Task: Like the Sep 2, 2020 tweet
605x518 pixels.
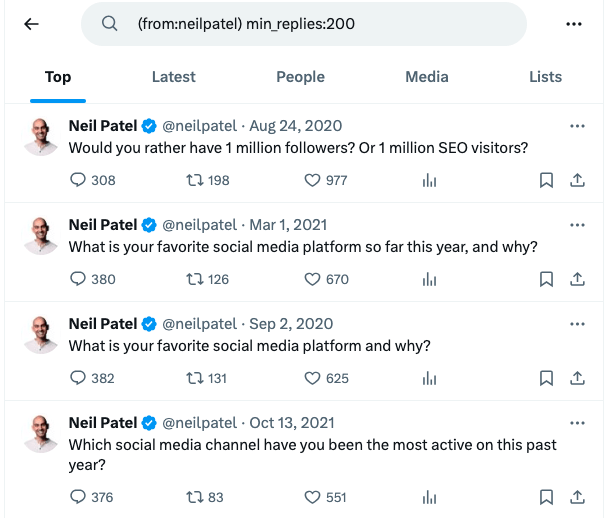Action: pyautogui.click(x=311, y=379)
